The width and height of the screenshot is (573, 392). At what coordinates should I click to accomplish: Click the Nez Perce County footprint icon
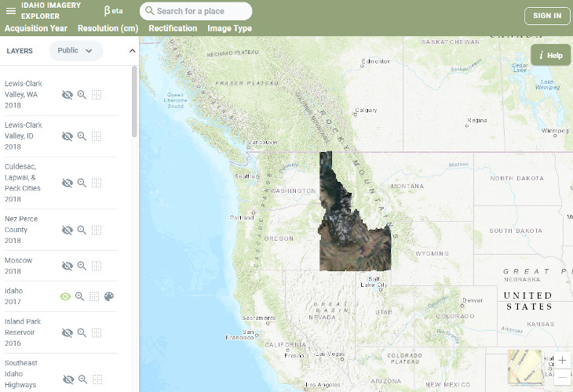coord(97,230)
